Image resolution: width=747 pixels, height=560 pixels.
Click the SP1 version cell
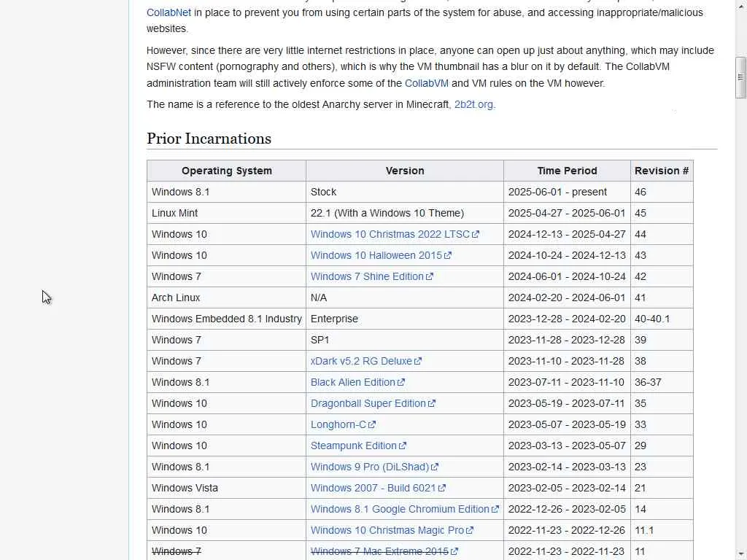click(405, 340)
